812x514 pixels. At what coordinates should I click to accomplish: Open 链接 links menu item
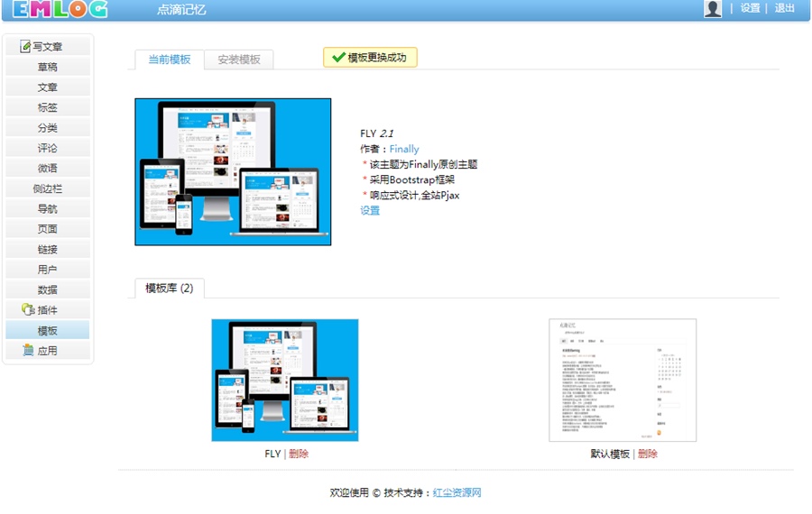pos(48,249)
